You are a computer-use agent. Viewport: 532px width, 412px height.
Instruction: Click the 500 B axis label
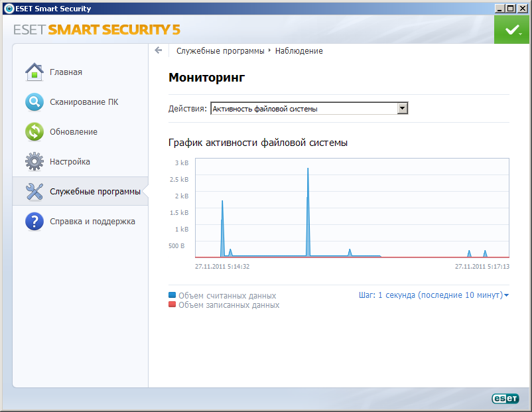[x=176, y=246]
